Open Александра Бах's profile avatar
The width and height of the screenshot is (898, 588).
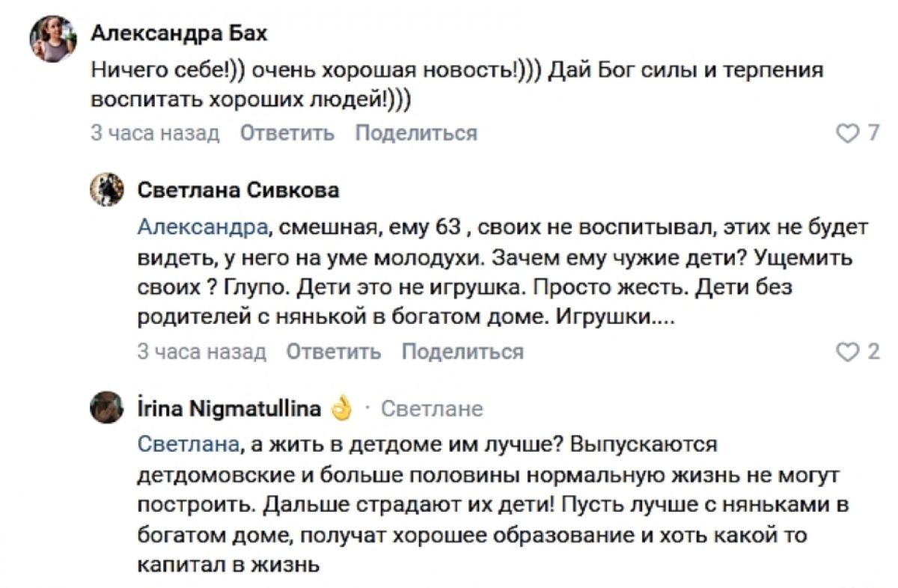pos(53,39)
